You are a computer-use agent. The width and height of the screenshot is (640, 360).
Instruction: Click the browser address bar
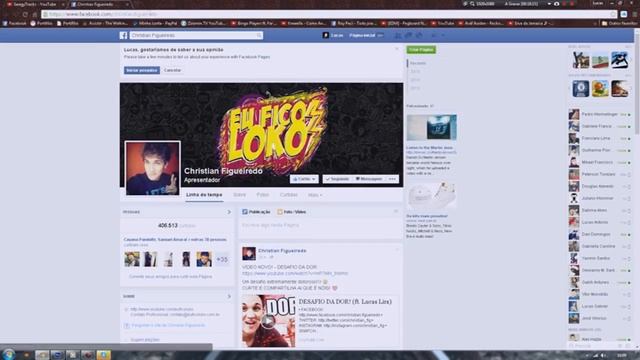[329, 14]
